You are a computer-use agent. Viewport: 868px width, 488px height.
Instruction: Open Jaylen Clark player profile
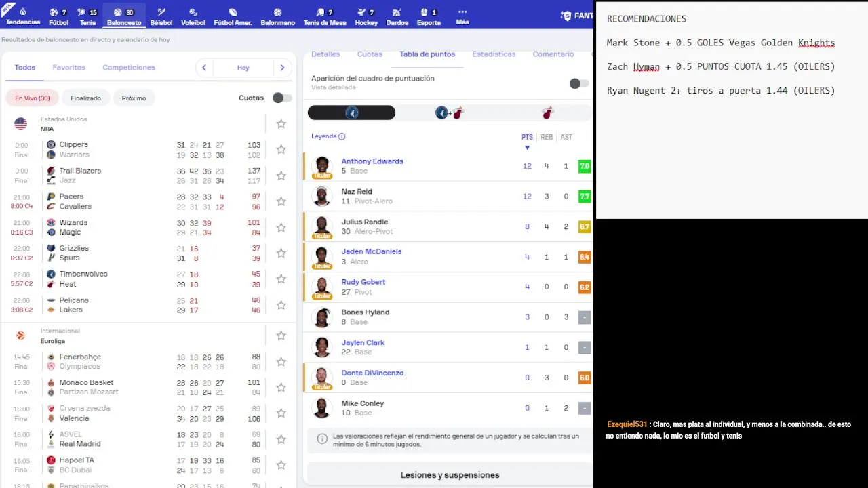pos(363,342)
